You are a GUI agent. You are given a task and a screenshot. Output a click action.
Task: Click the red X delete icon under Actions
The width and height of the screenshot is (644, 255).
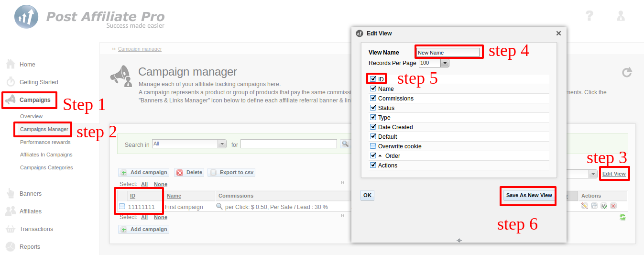[x=613, y=206]
